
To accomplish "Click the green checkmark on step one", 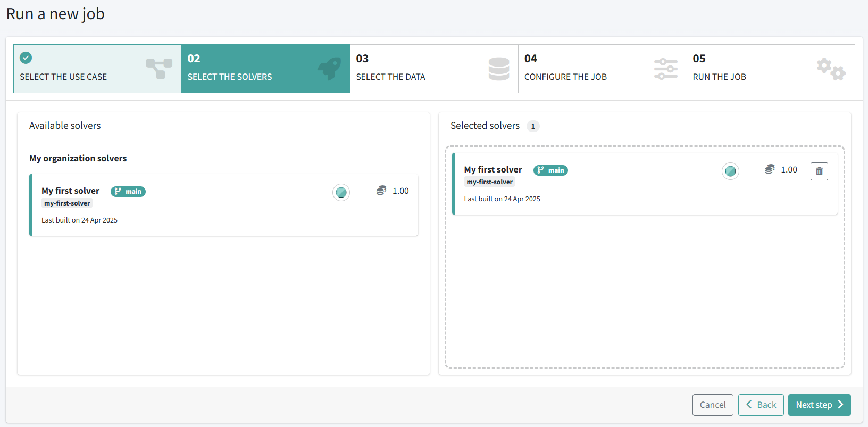I will point(26,58).
